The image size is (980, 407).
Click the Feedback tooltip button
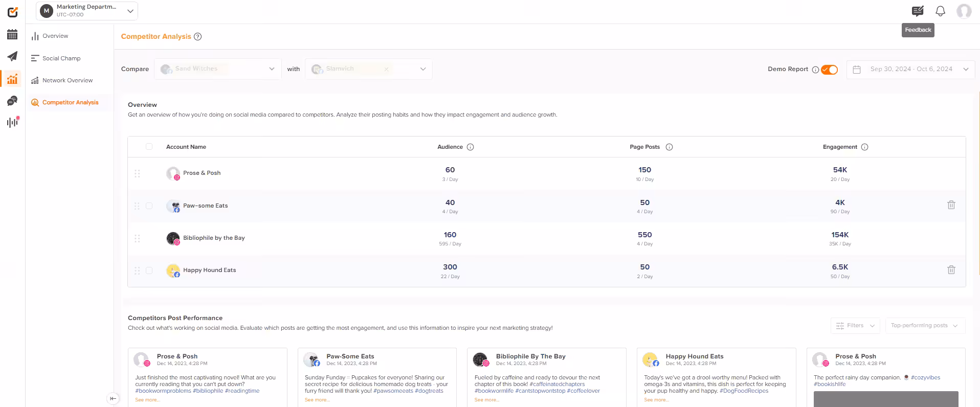(x=918, y=30)
